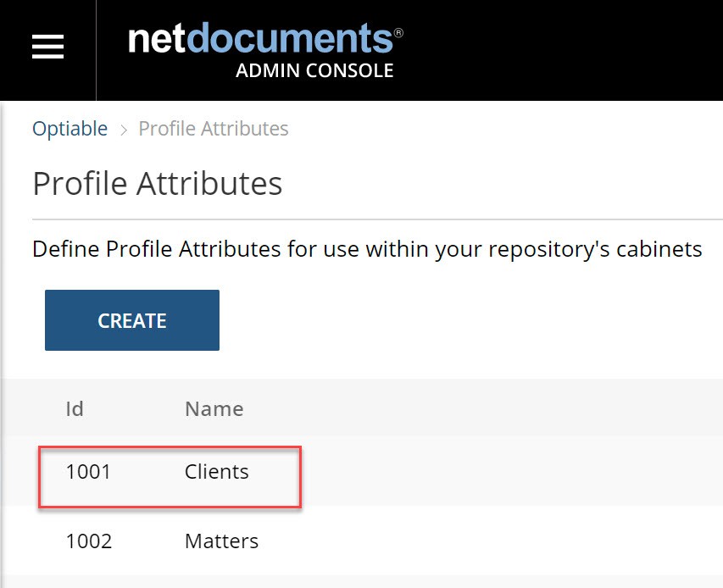The height and width of the screenshot is (588, 723).
Task: Select attribute Id 1001
Action: (x=88, y=471)
